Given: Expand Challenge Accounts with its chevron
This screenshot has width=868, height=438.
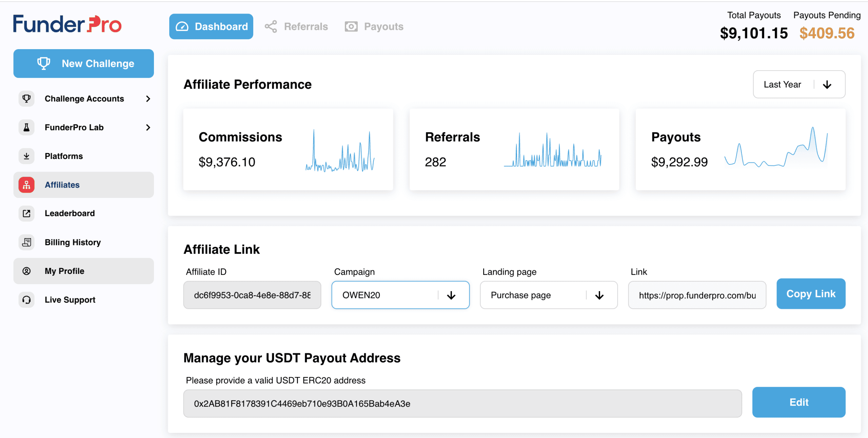Looking at the screenshot, I should 148,99.
